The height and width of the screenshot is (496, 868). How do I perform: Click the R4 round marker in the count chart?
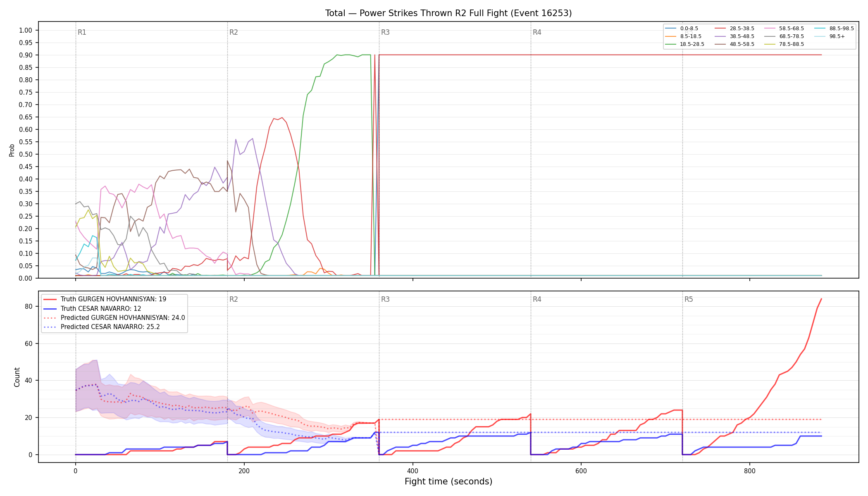537,299
